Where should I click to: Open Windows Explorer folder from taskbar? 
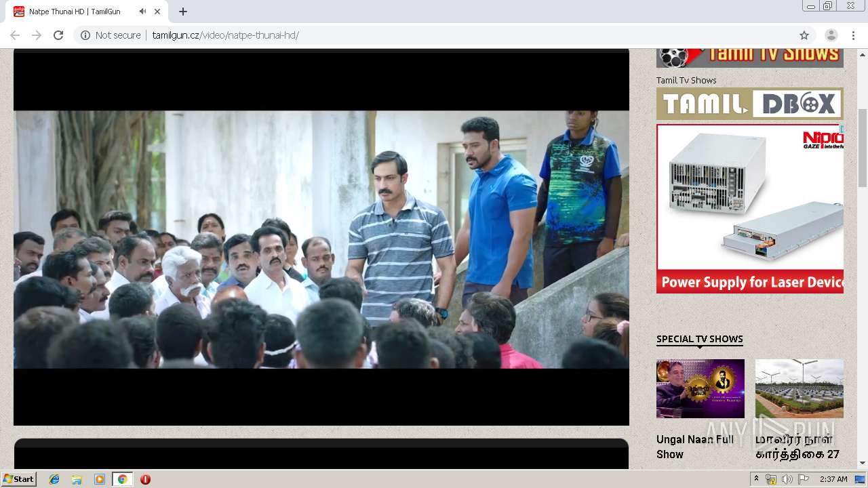77,479
